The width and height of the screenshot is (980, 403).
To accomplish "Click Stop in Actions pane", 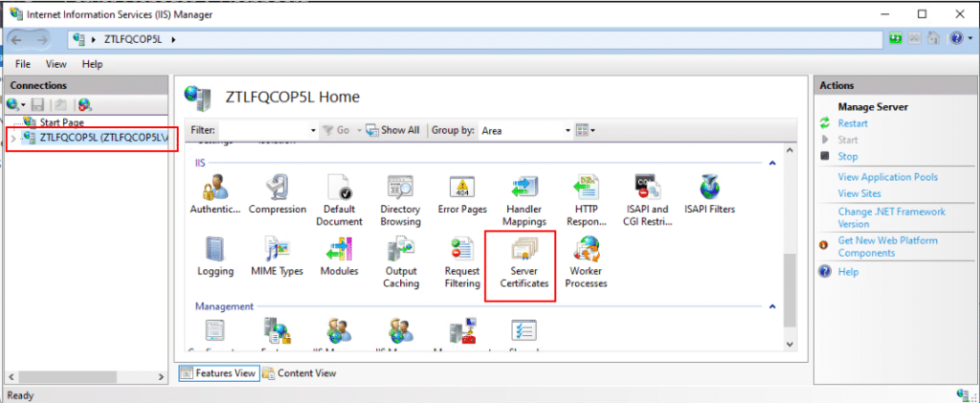I will [848, 156].
